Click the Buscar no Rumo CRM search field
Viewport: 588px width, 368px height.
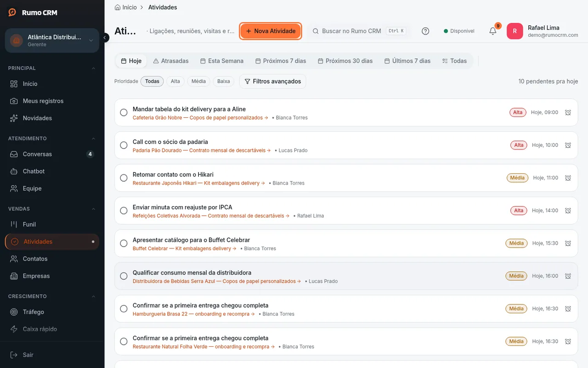[359, 31]
